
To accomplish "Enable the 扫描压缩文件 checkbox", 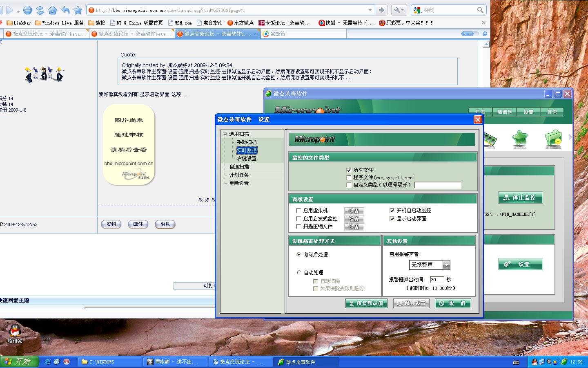I will click(x=298, y=227).
